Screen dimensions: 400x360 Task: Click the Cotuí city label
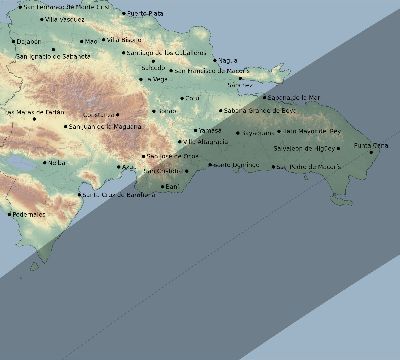click(x=192, y=98)
